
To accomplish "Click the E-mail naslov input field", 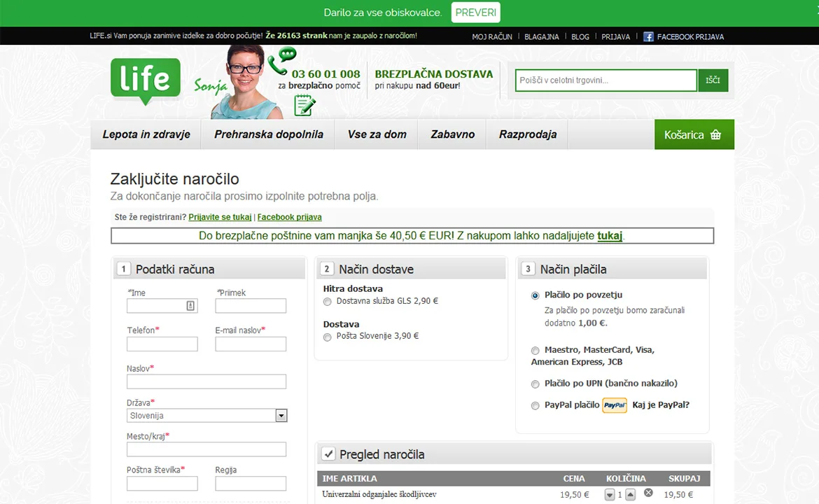I will (x=251, y=344).
